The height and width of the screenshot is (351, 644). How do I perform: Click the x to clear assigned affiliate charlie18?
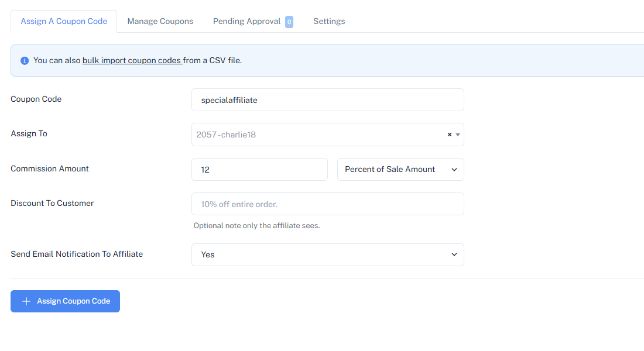coord(449,134)
